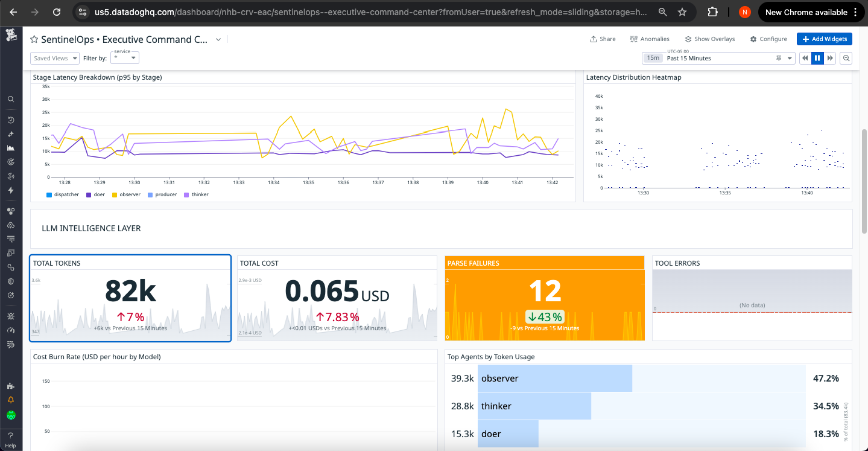The width and height of the screenshot is (868, 451).
Task: Open the Datadog search icon in sidebar
Action: click(11, 99)
